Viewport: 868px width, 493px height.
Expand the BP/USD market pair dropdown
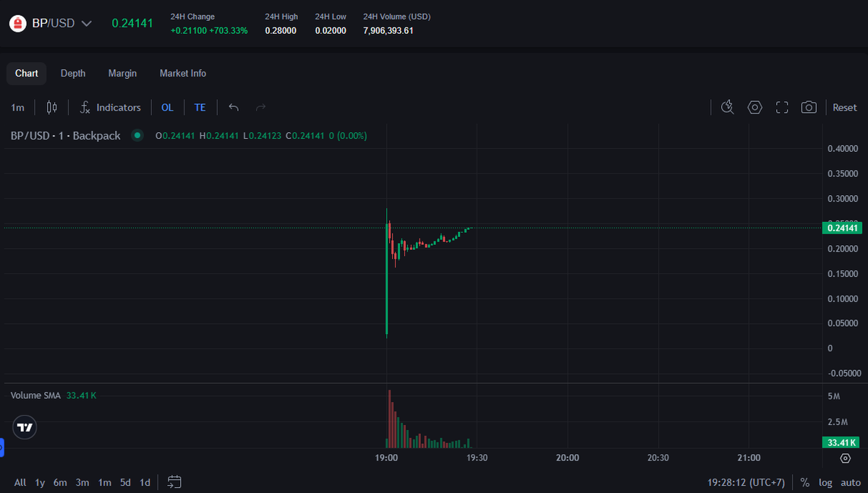coord(86,23)
